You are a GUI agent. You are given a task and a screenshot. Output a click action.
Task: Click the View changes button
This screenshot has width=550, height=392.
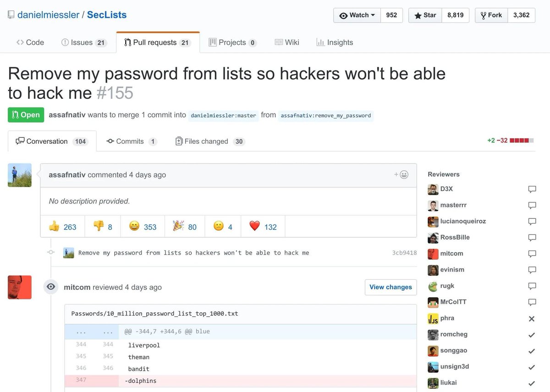tap(390, 287)
